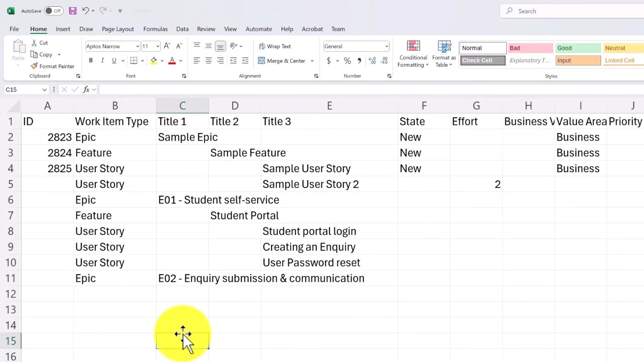Toggle AutoSave off switch
The height and width of the screenshot is (362, 644).
(x=54, y=10)
